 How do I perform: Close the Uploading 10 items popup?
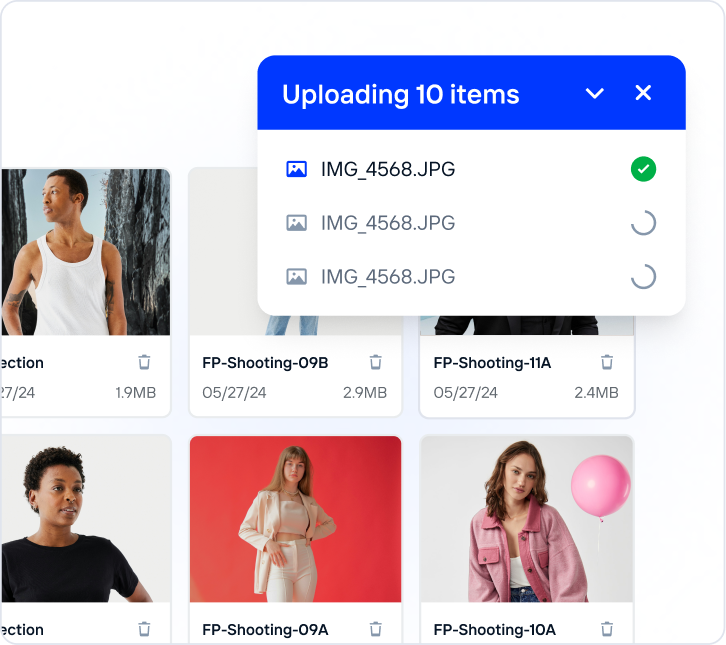[643, 93]
